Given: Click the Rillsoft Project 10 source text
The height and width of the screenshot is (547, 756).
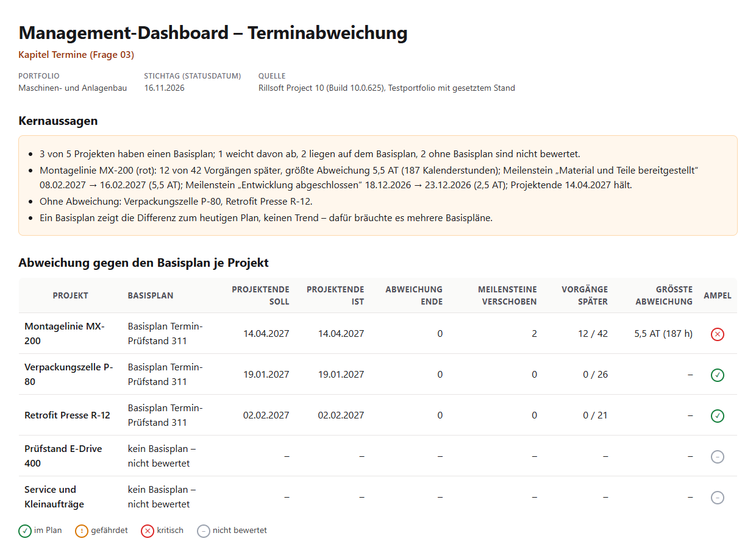Looking at the screenshot, I should (387, 88).
